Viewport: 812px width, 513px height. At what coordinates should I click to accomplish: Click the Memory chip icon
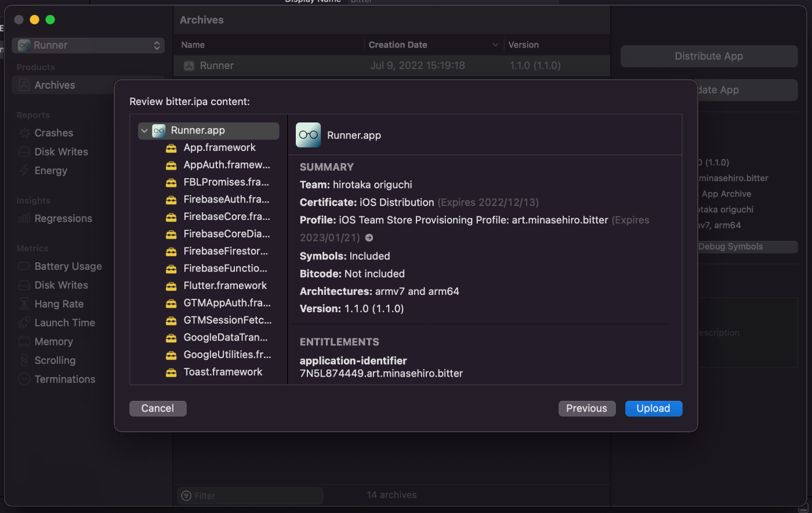[x=24, y=341]
